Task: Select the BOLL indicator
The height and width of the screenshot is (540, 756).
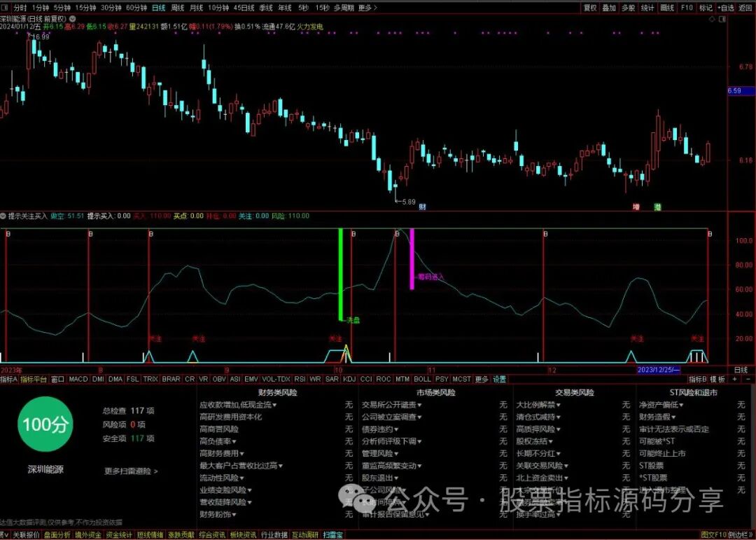Action: coord(422,380)
